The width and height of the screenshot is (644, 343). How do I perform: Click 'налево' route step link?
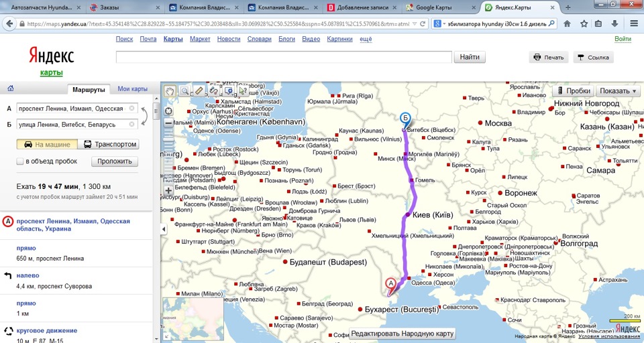[x=28, y=275]
